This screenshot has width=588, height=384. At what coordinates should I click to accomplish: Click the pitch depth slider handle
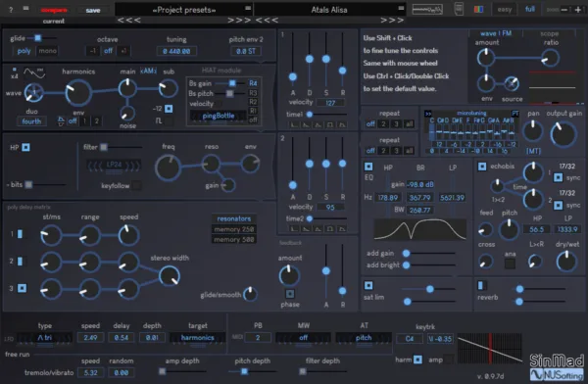point(244,371)
